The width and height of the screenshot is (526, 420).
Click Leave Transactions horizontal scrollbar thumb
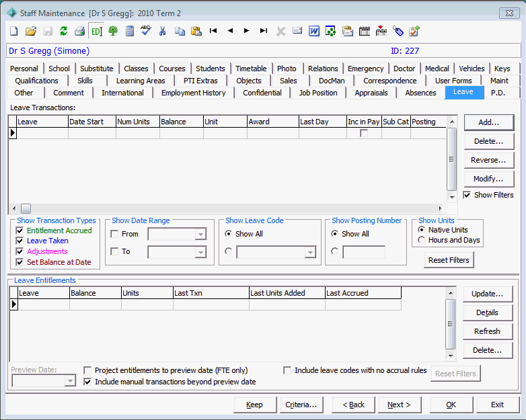[x=26, y=208]
